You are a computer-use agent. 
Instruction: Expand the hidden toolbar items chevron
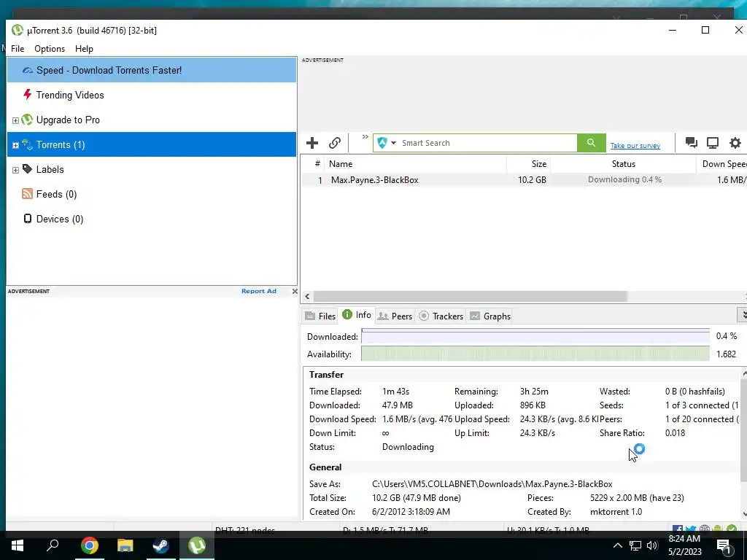[x=365, y=137]
